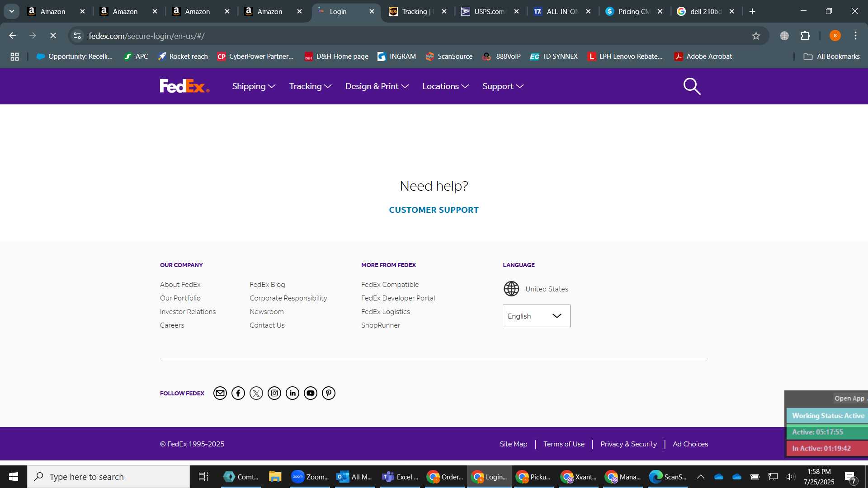
Task: Open the Adobe Acrobat bookmark
Action: [703, 56]
